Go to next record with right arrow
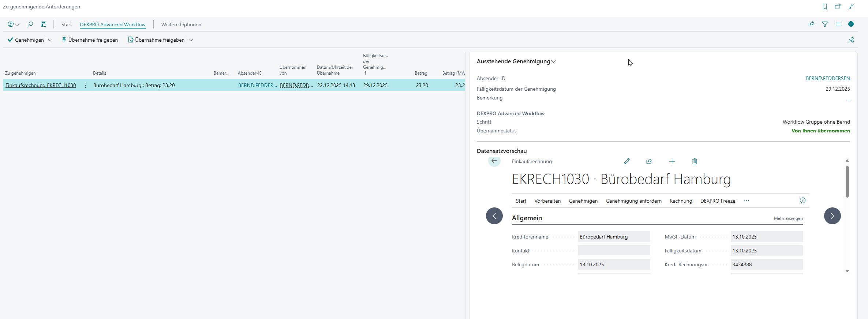868x319 pixels. click(x=832, y=216)
